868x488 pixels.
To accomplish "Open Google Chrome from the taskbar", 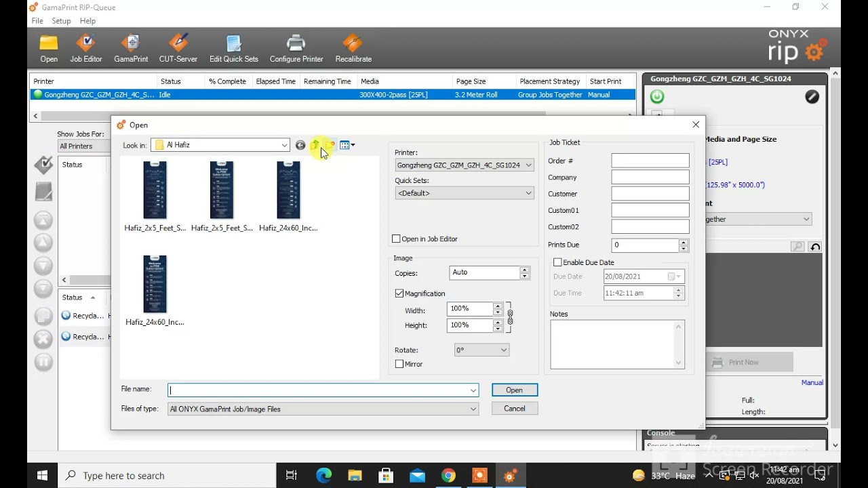I will click(x=448, y=476).
